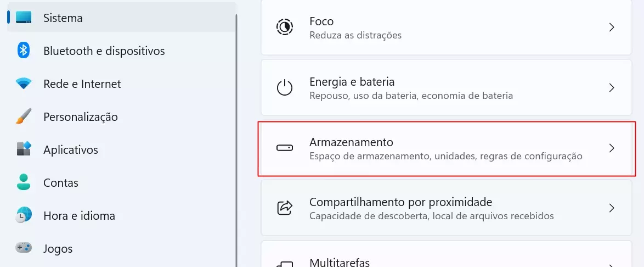Screen dimensions: 644x267
Task: Click the paintbrush Personalização icon
Action: (24, 116)
